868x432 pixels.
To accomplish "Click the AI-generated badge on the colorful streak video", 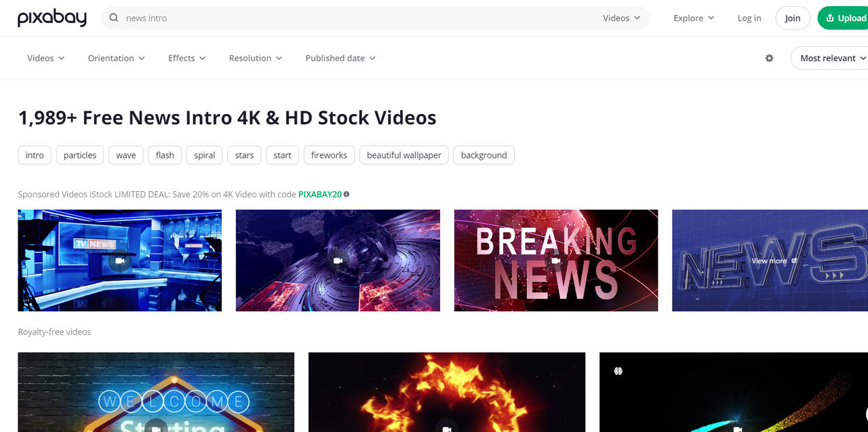I will coord(618,371).
